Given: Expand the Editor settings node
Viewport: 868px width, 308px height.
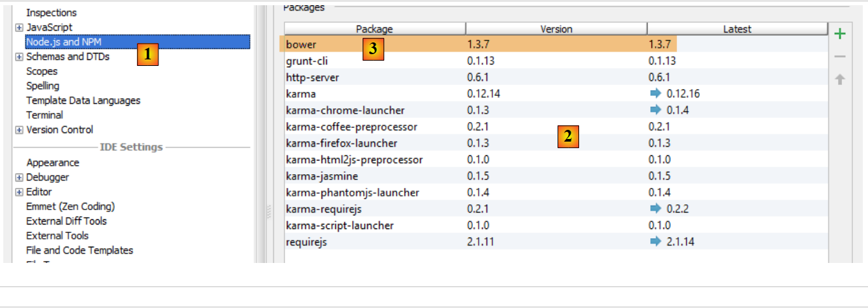Looking at the screenshot, I should tap(19, 192).
